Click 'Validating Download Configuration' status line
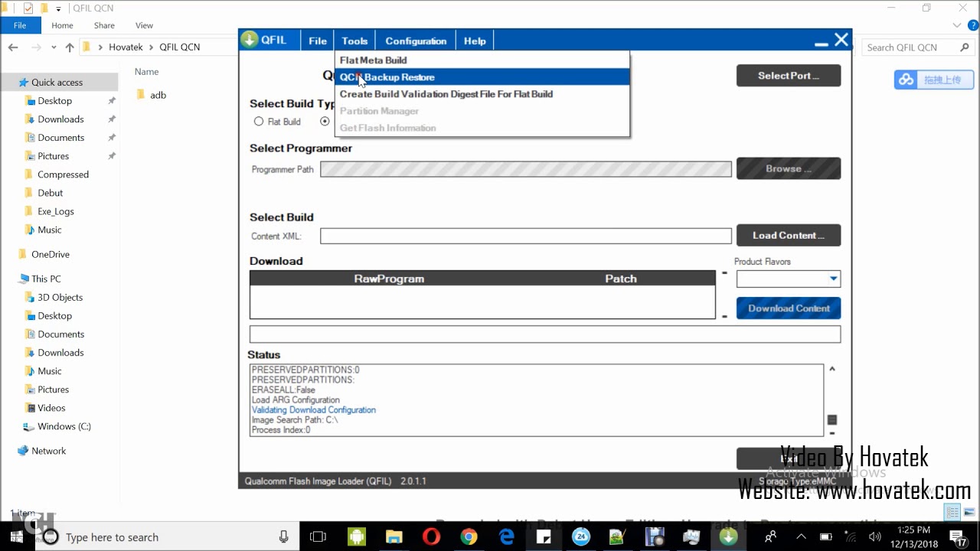 click(x=314, y=410)
